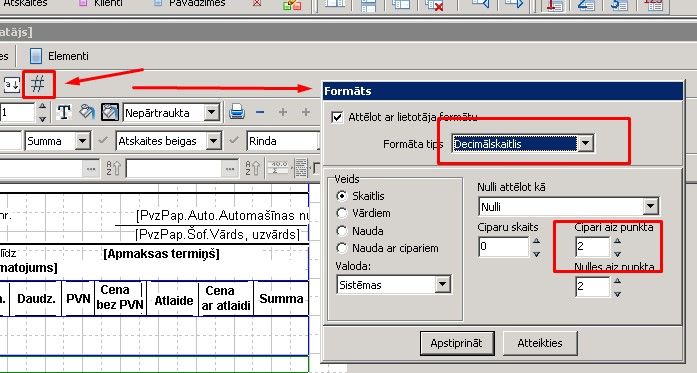Decrease 'Cipari aiz punkta' value
Screen dimensions: 697x373
click(x=617, y=254)
